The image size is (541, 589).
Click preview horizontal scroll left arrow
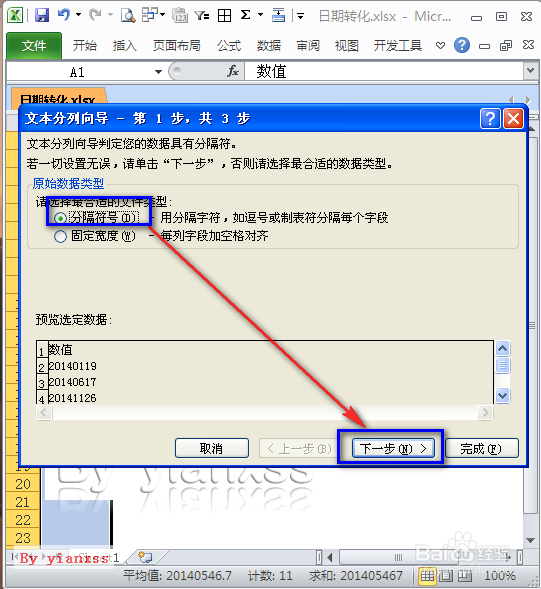tap(44, 412)
